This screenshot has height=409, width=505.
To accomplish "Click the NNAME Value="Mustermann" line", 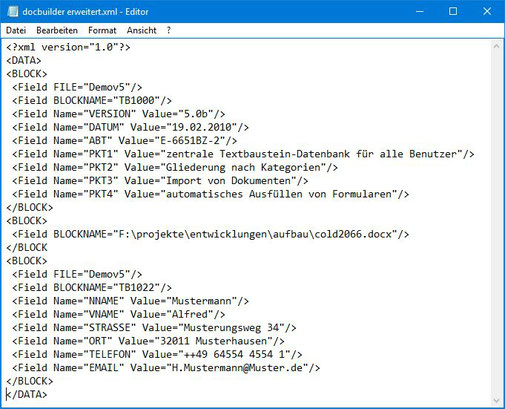I will [x=130, y=301].
